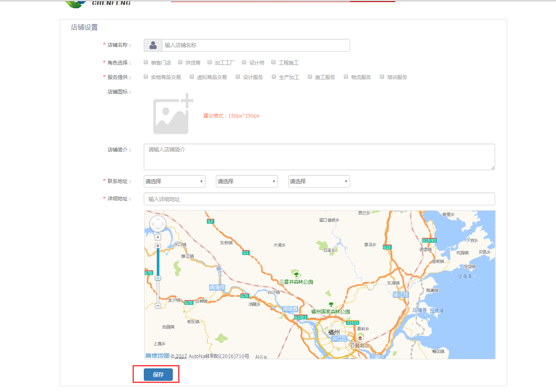Click the 定海湾 bay label on the map

click(x=464, y=277)
